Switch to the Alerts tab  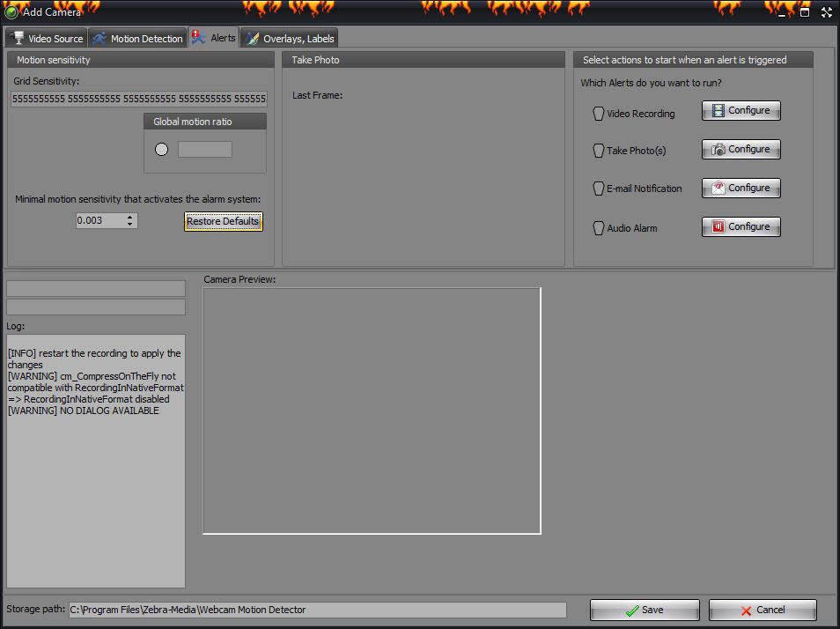tap(214, 38)
